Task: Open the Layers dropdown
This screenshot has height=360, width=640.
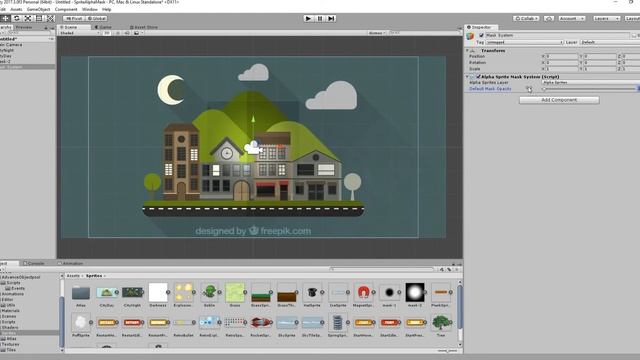Action: (607, 18)
